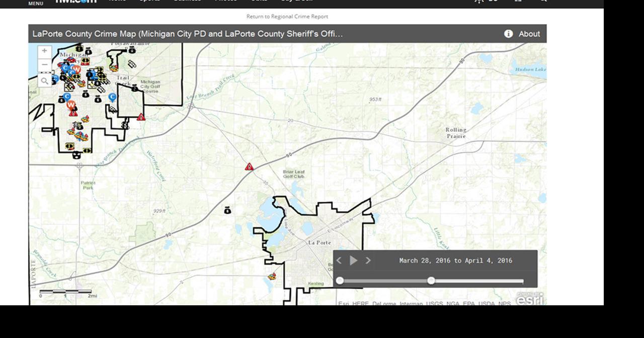Viewport: 644px width, 338px height.
Task: Select the upper orange W pin in Michigan City
Action: click(76, 69)
